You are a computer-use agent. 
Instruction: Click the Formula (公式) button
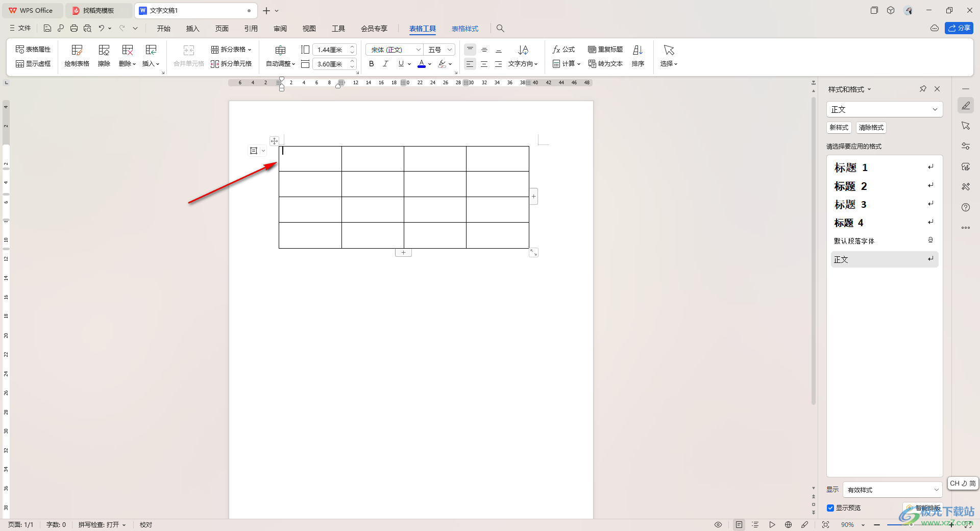563,50
